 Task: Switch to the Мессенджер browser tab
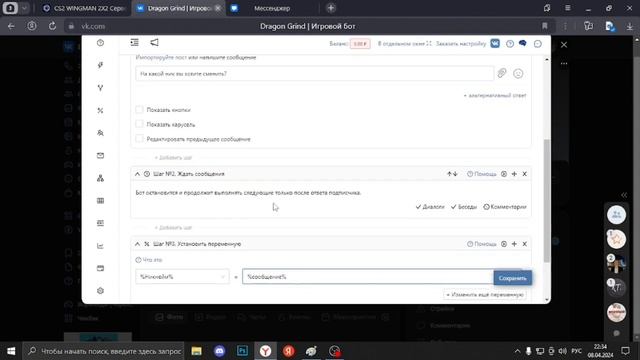point(272,8)
